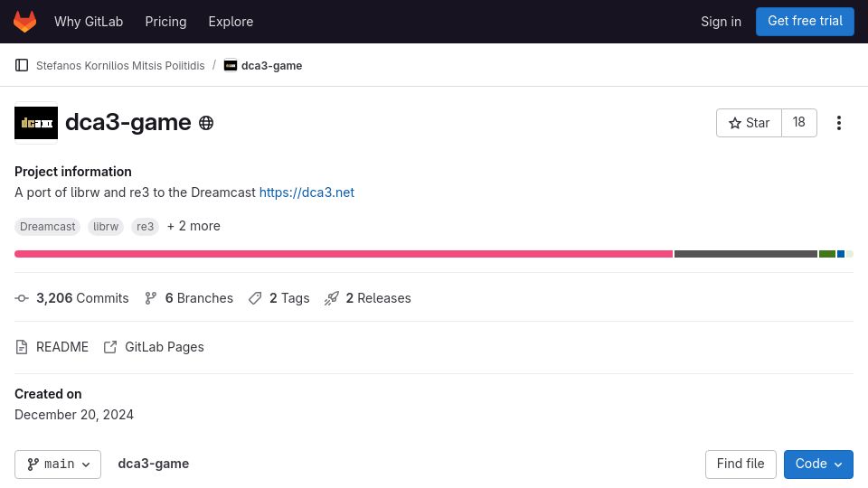Click the tag icon
The height and width of the screenshot is (488, 868).
click(255, 299)
